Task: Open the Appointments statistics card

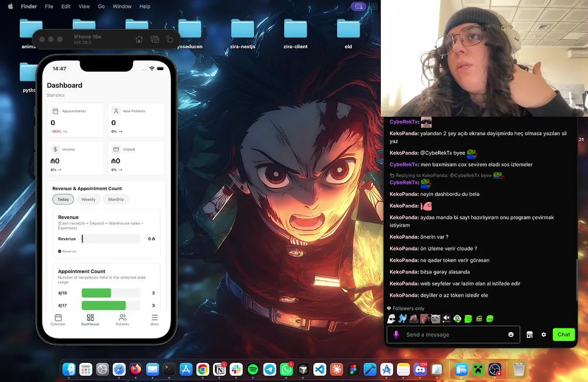Action: (75, 120)
